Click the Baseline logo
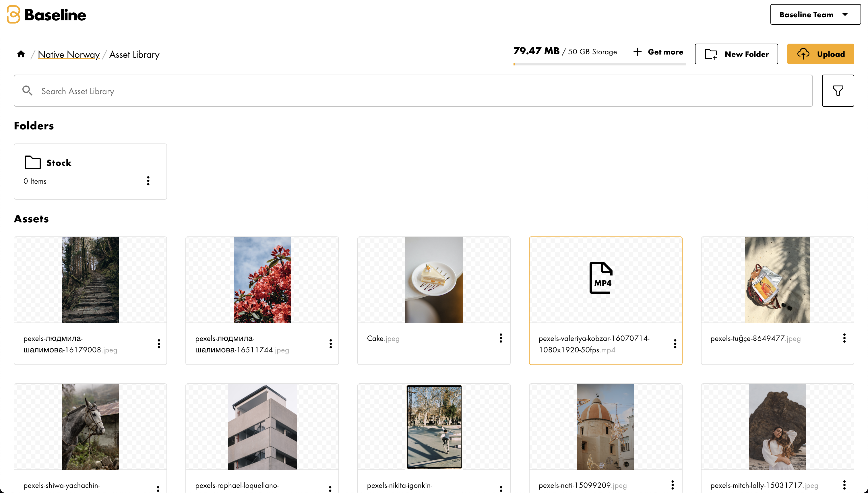Image resolution: width=868 pixels, height=493 pixels. point(46,15)
